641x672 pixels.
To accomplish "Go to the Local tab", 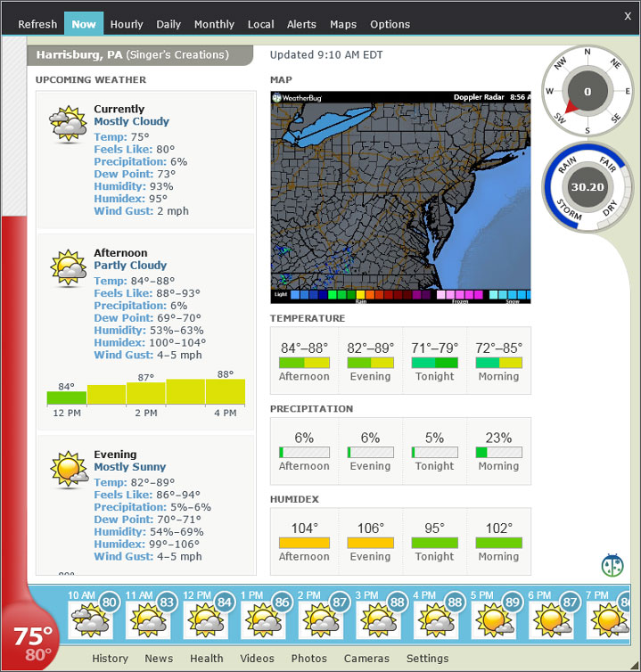I will tap(260, 24).
